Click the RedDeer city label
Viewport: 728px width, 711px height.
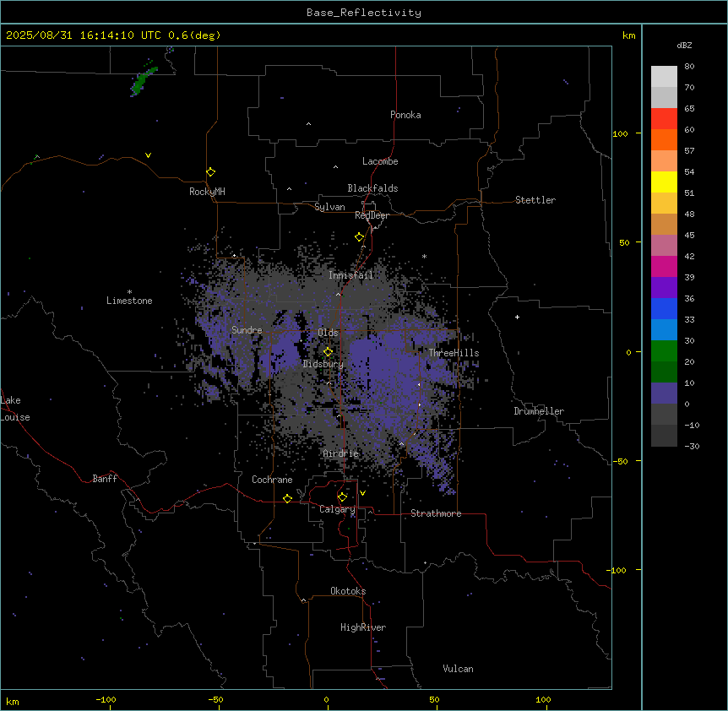[x=372, y=215]
